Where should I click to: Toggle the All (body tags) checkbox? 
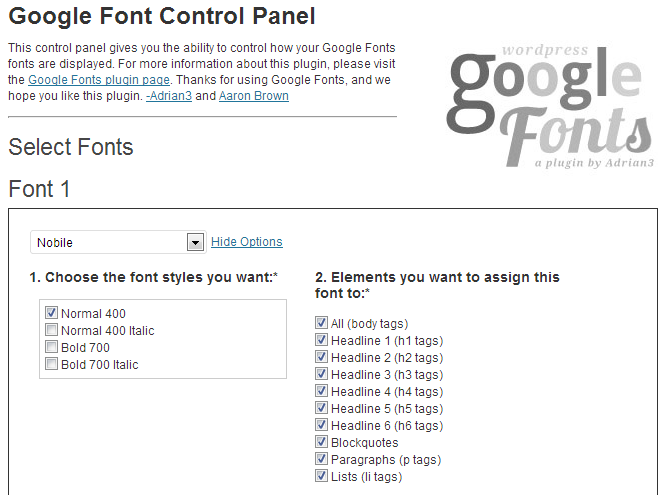322,323
